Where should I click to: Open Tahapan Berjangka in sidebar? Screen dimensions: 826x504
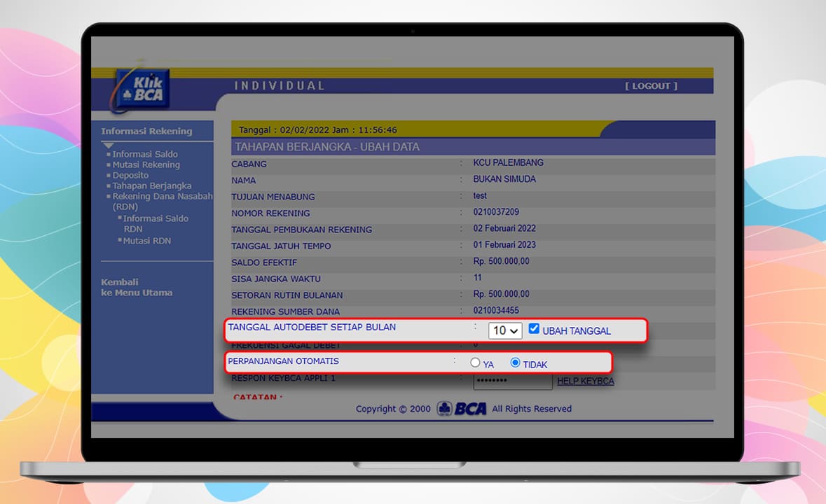coord(151,185)
